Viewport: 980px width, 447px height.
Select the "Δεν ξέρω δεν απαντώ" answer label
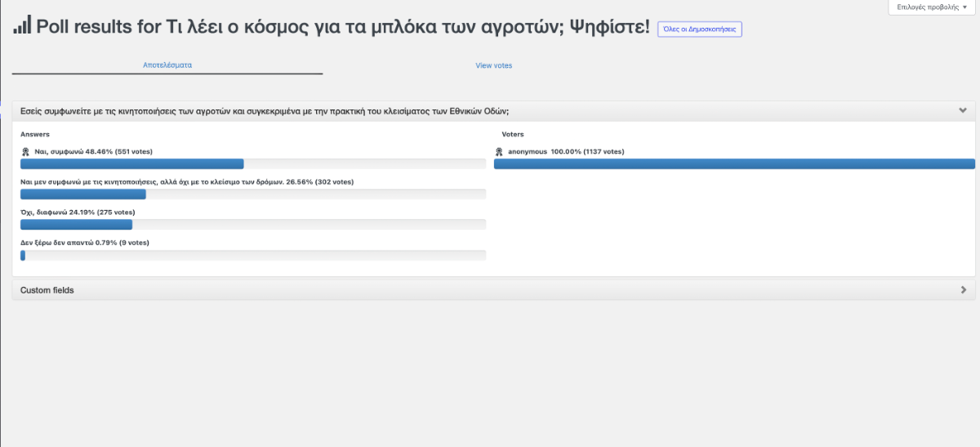pos(84,243)
